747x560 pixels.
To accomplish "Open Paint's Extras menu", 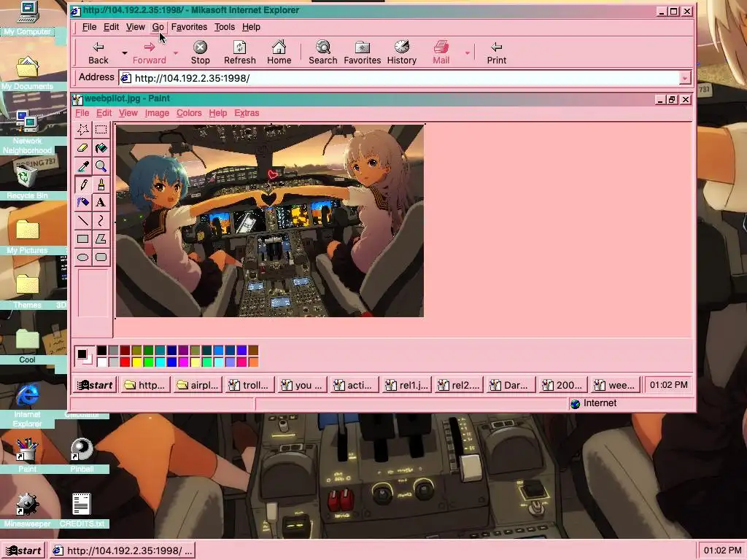I will pos(247,113).
